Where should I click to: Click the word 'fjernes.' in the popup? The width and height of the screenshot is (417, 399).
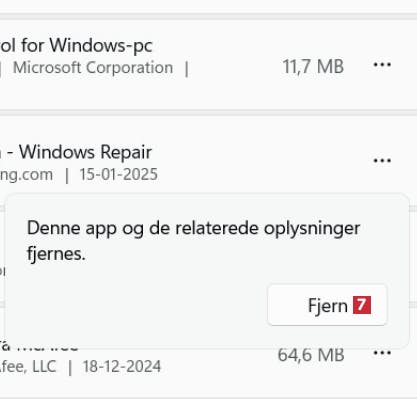tap(56, 254)
